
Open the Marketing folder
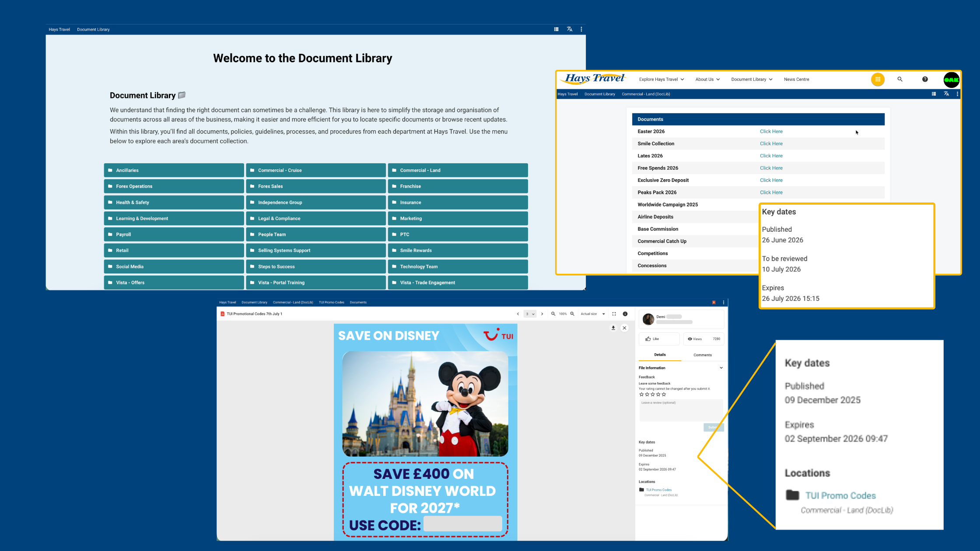click(x=458, y=218)
